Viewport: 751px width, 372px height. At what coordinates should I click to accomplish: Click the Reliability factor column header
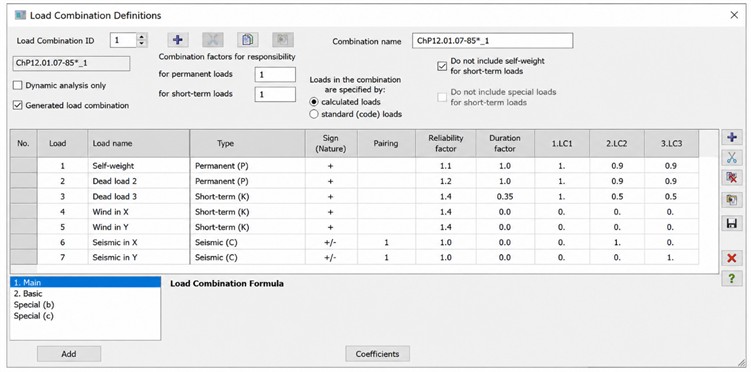point(446,143)
